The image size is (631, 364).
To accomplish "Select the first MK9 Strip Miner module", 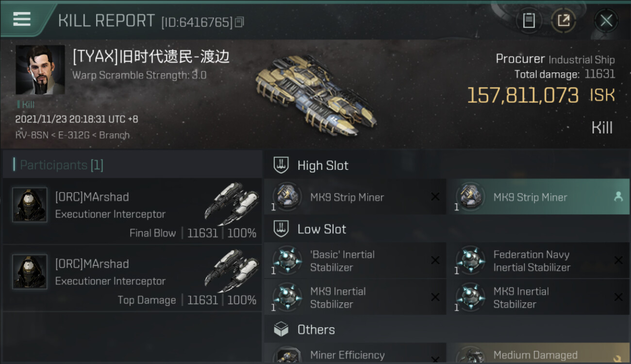I will pyautogui.click(x=355, y=197).
